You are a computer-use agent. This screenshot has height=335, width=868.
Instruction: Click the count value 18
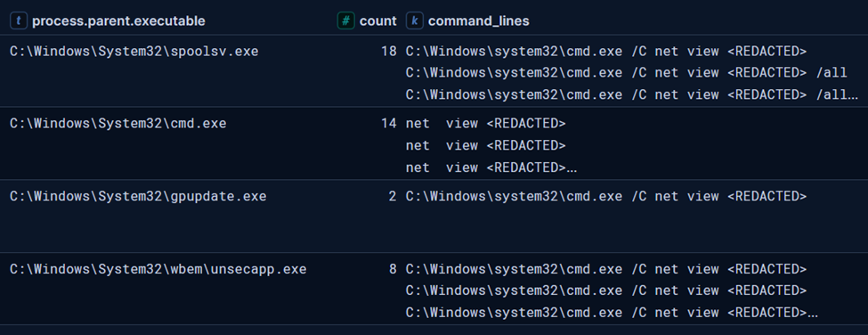click(389, 51)
